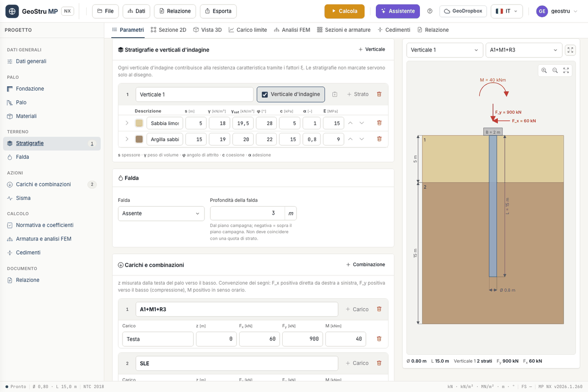Open the Analisi FEM tab
The image size is (588, 392).
[292, 30]
